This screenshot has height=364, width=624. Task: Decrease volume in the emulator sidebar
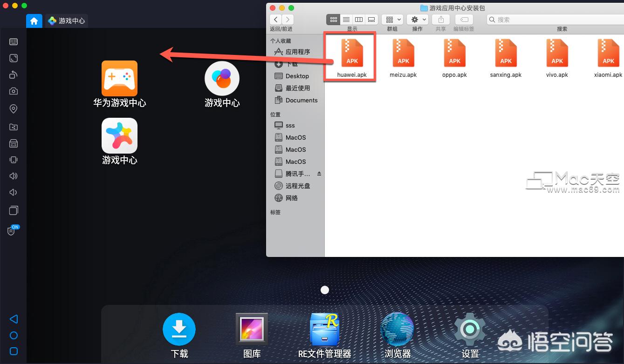click(x=14, y=193)
